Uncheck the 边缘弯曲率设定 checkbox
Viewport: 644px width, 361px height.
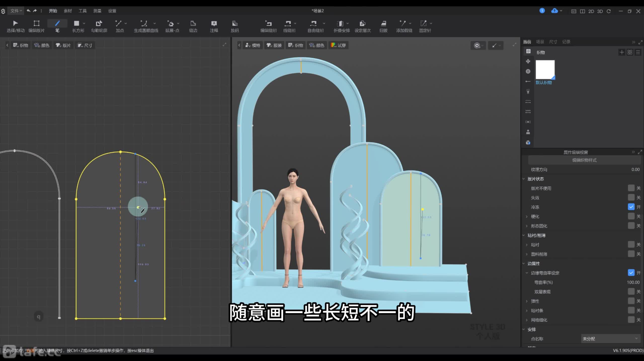[631, 273]
